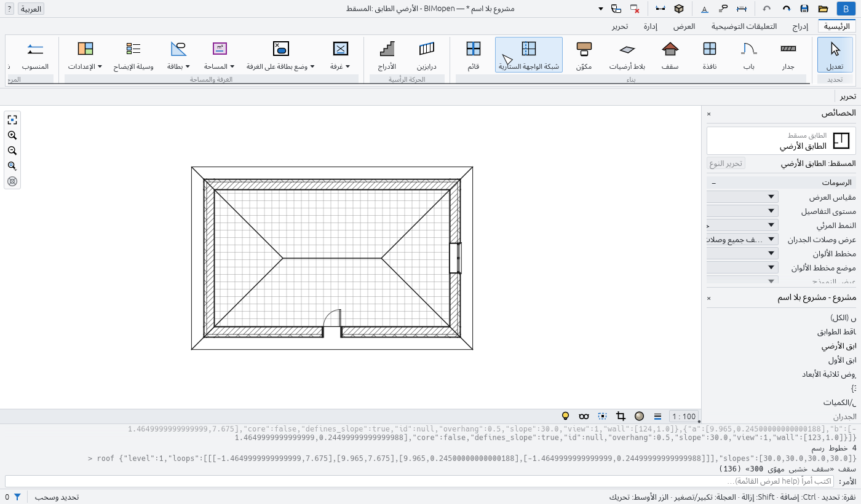Click the redo arrow icon

pyautogui.click(x=786, y=9)
